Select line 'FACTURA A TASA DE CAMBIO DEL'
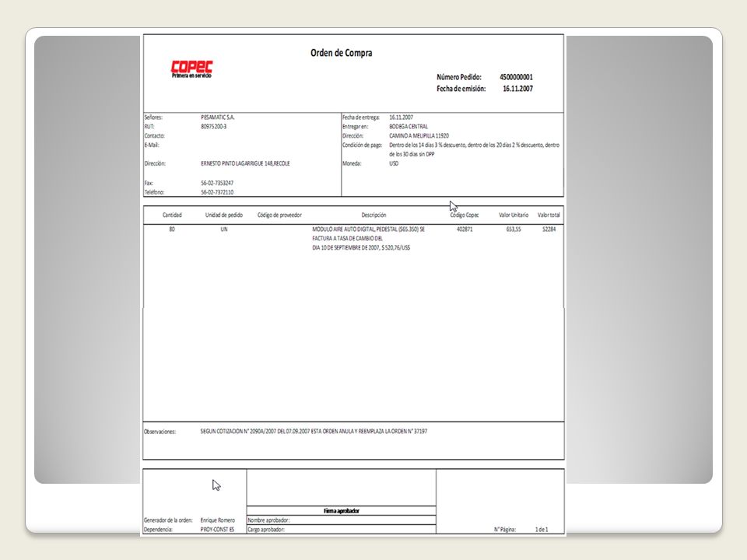This screenshot has height=560, width=747. click(x=347, y=238)
